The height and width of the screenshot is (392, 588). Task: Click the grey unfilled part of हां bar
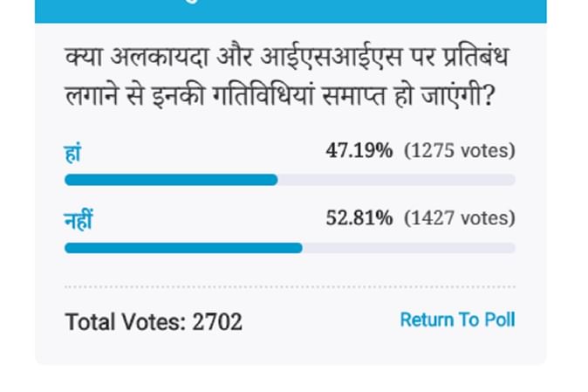(396, 180)
